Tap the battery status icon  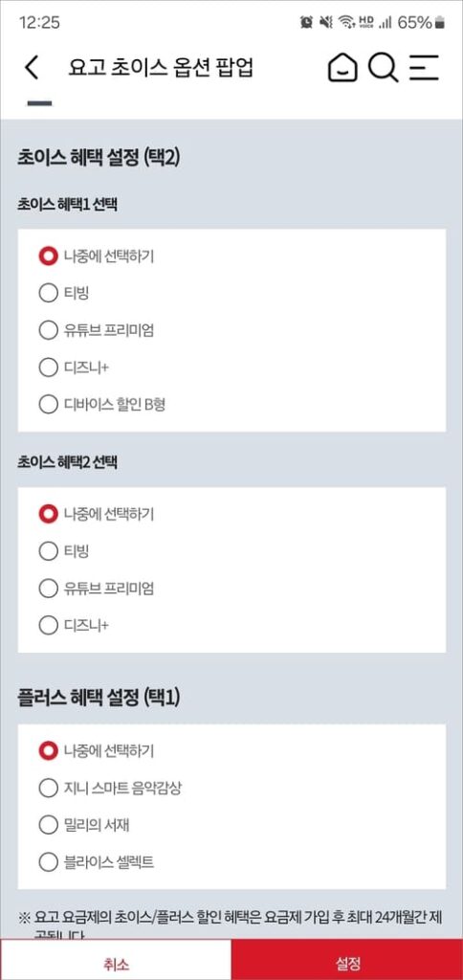point(440,23)
